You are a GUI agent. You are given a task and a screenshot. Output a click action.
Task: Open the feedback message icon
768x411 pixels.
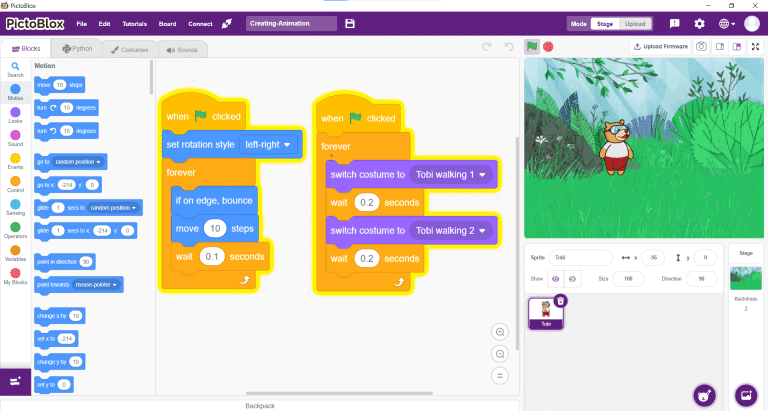click(674, 24)
